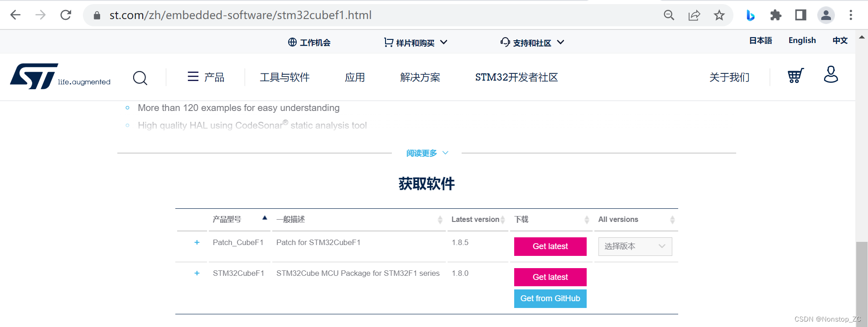The image size is (868, 327).
Task: Sort table by 一般描述 column
Action: point(359,219)
